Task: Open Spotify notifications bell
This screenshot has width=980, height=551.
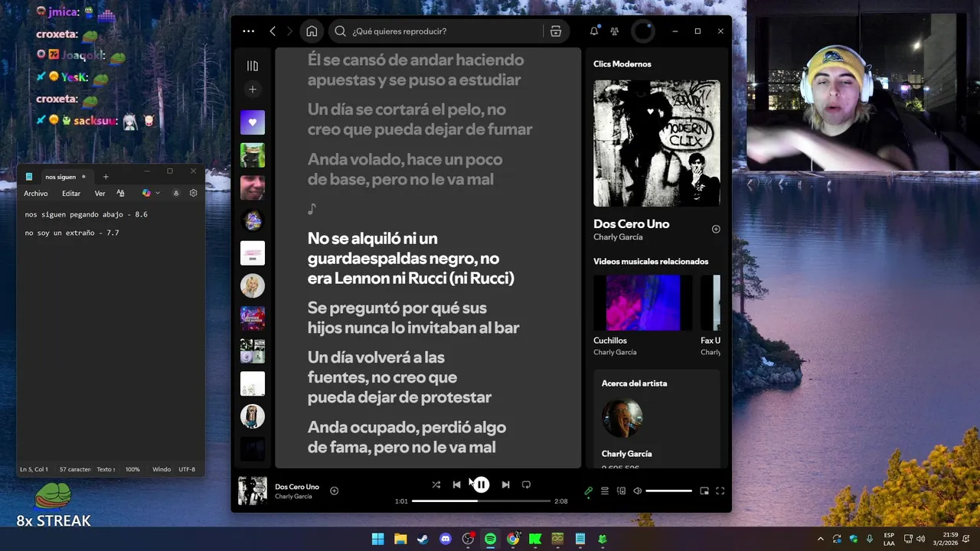Action: 594,31
